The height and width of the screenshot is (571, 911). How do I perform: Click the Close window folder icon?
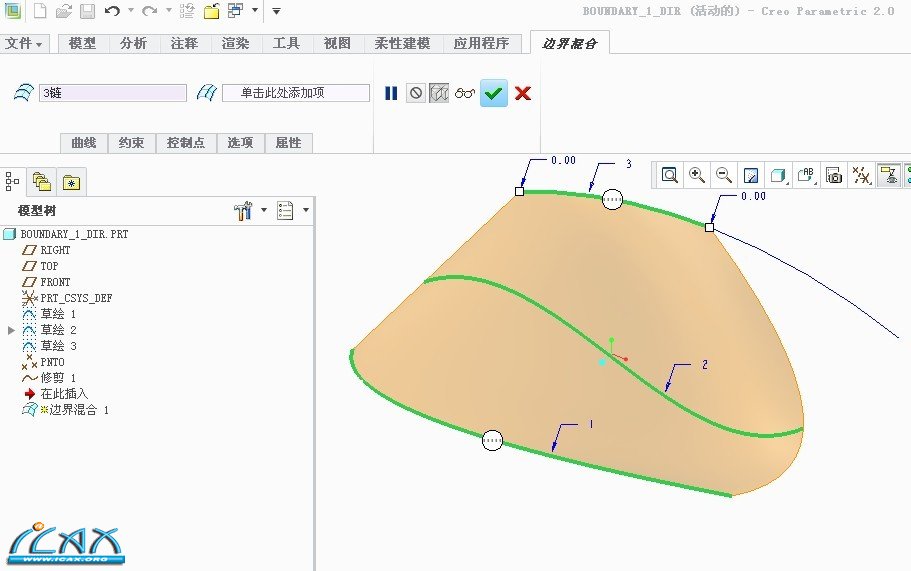pos(211,10)
